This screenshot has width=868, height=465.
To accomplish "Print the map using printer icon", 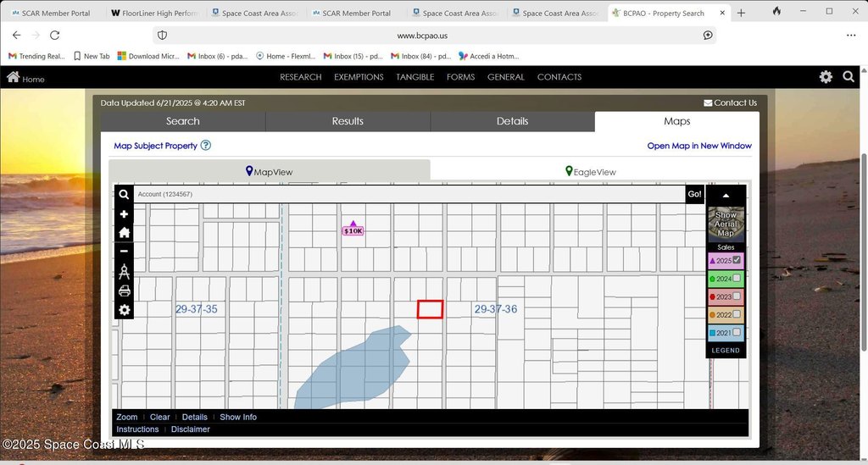I will click(125, 291).
